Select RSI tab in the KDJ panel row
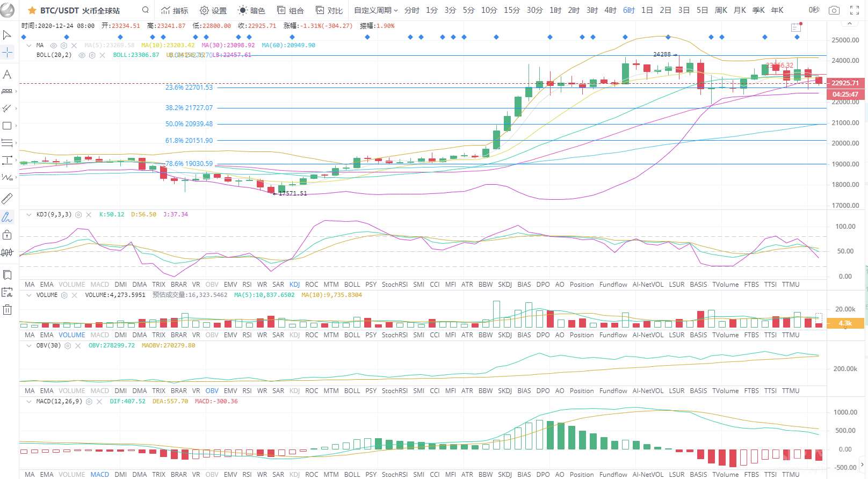This screenshot has height=479, width=868. [247, 285]
